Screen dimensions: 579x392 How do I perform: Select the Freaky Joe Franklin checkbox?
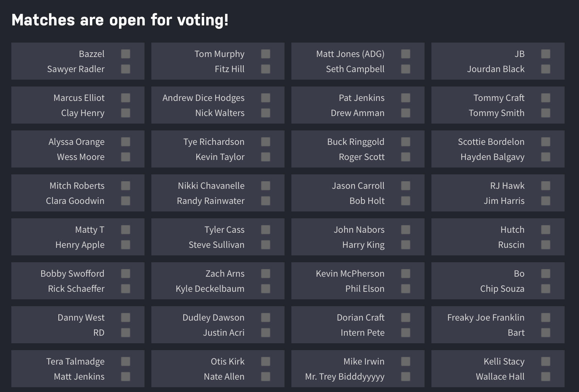tap(546, 318)
